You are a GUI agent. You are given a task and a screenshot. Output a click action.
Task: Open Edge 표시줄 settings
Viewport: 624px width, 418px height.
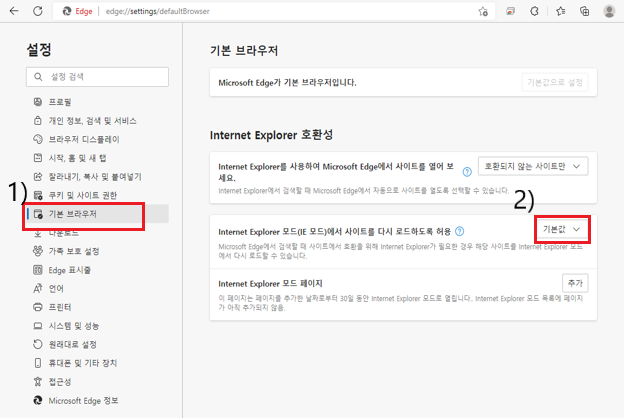pos(98,270)
